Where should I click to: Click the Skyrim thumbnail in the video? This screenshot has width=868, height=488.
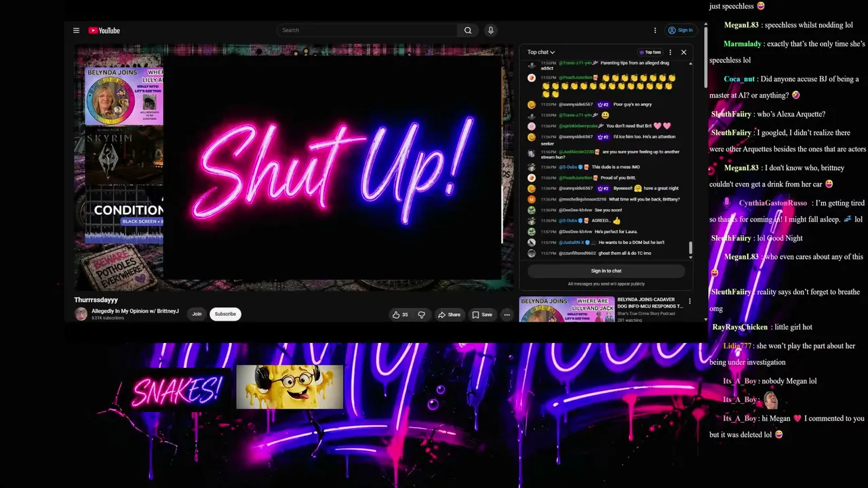[x=124, y=157]
